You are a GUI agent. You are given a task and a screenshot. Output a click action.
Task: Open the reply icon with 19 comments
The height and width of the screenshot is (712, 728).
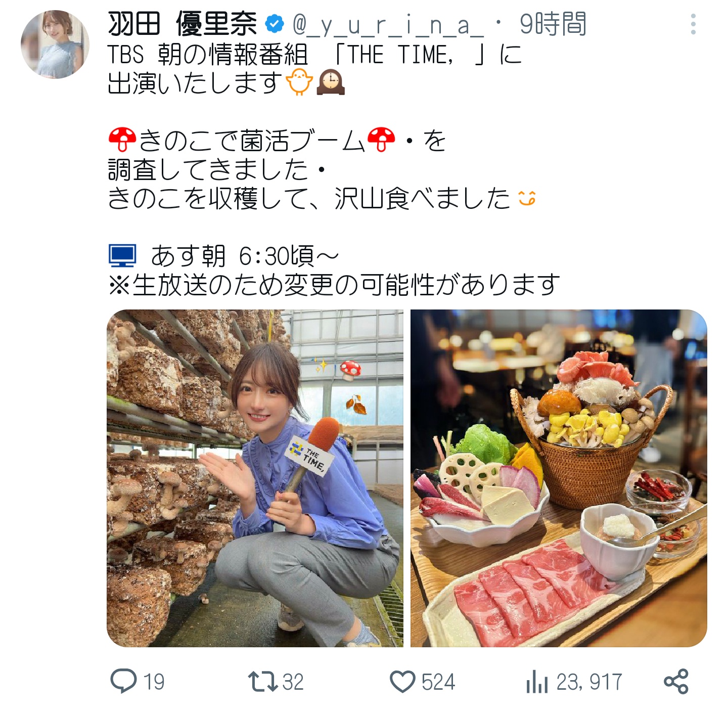(x=123, y=681)
